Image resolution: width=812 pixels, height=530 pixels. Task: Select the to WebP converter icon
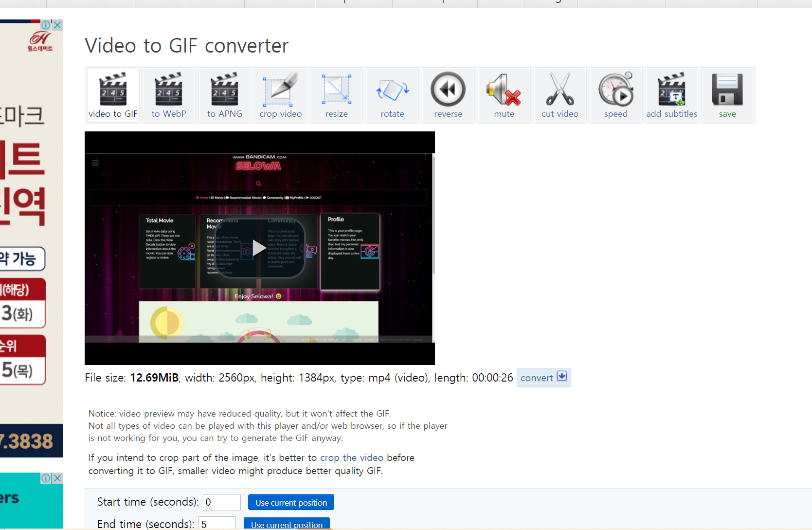click(x=169, y=95)
